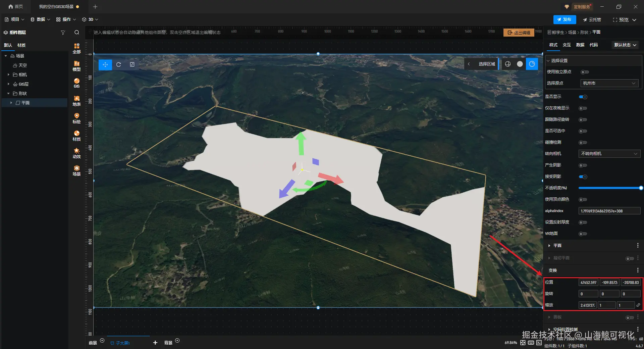Go to the 首页 home tab

click(16, 7)
